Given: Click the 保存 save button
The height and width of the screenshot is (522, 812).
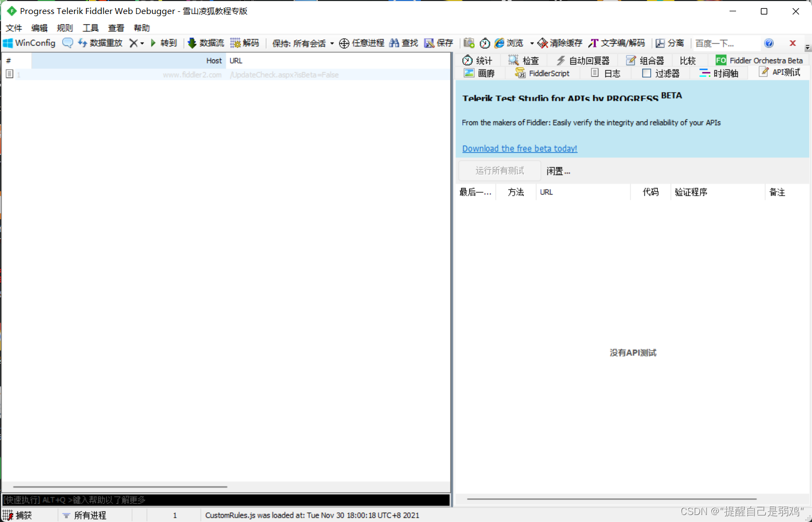Looking at the screenshot, I should 439,43.
